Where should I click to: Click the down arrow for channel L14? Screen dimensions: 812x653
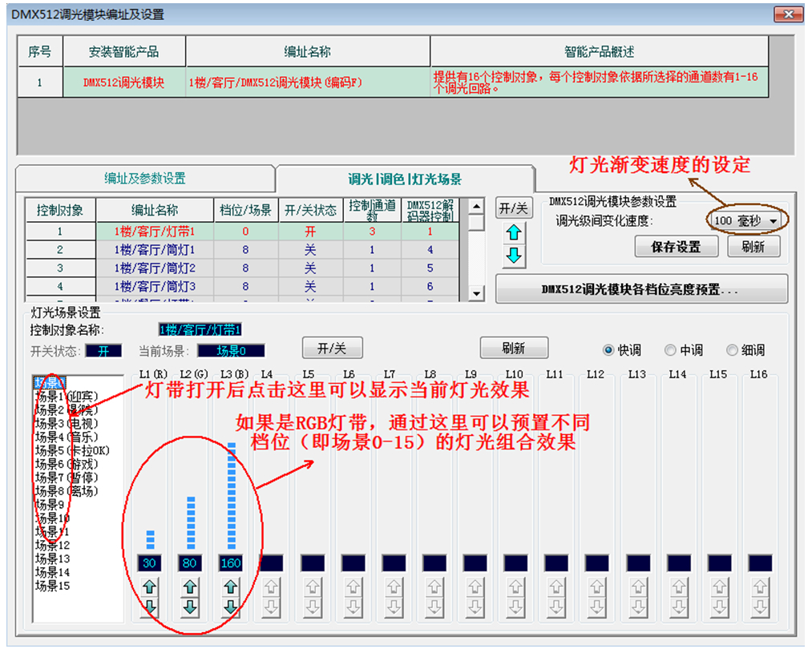[678, 607]
